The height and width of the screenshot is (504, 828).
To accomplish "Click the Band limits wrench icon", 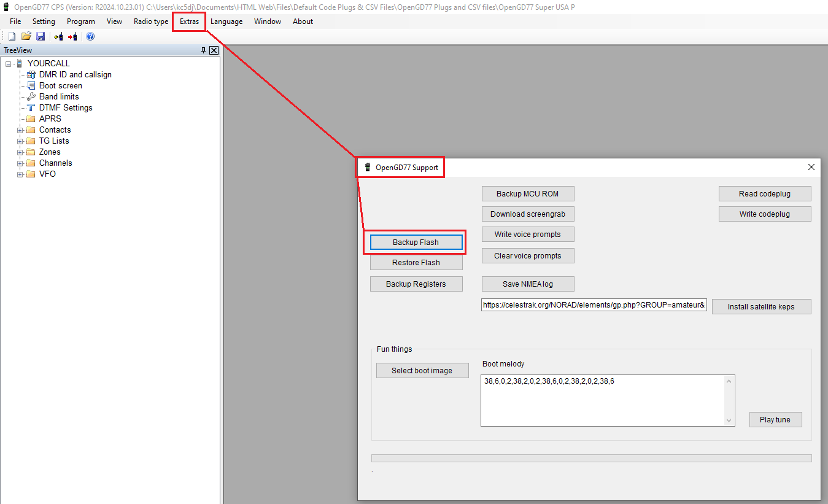I will point(31,96).
